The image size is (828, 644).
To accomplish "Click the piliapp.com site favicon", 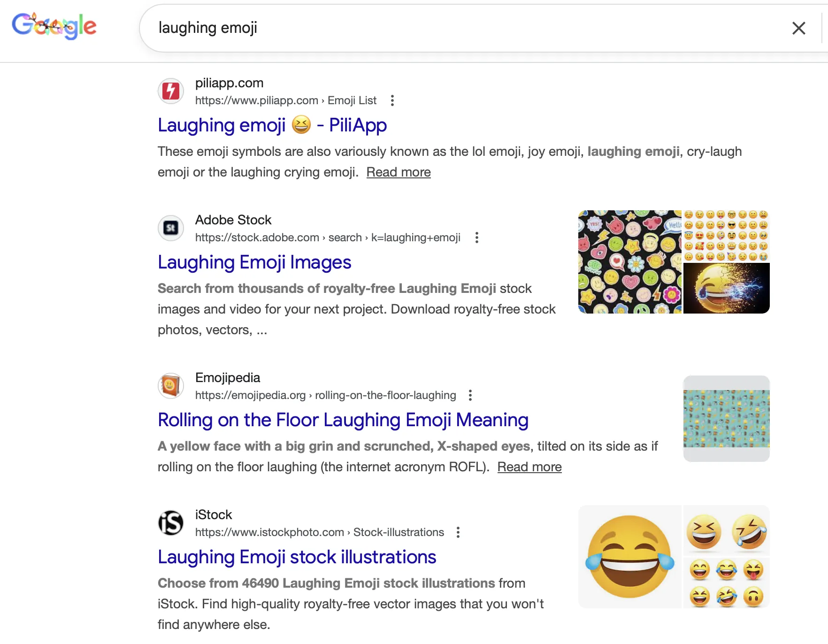I will 171,91.
